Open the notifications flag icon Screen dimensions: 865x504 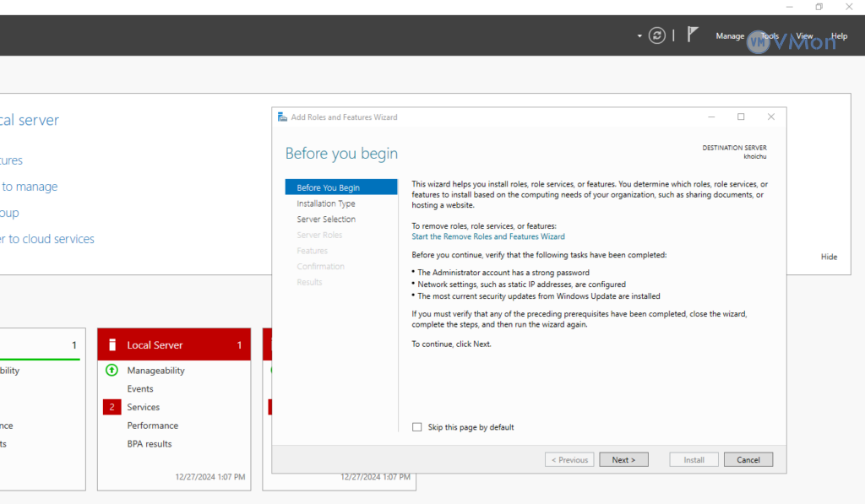click(693, 35)
